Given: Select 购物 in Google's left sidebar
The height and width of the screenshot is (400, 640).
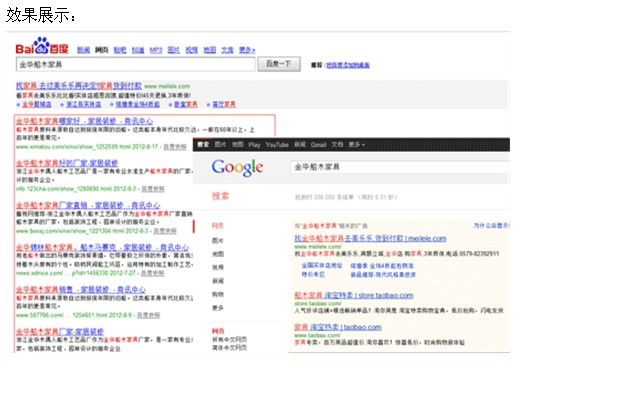Looking at the screenshot, I should pyautogui.click(x=218, y=294).
